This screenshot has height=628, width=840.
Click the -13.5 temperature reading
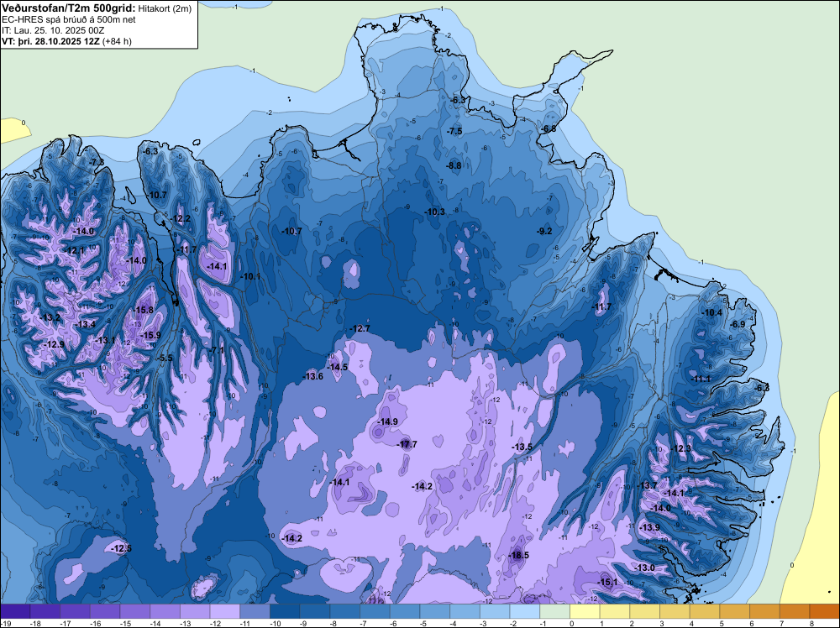(522, 447)
